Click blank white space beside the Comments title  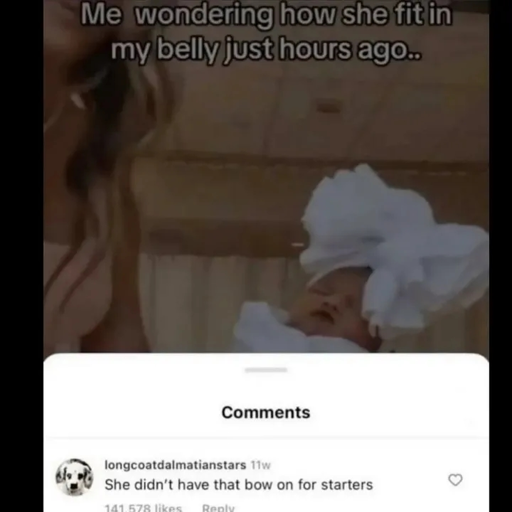383,412
